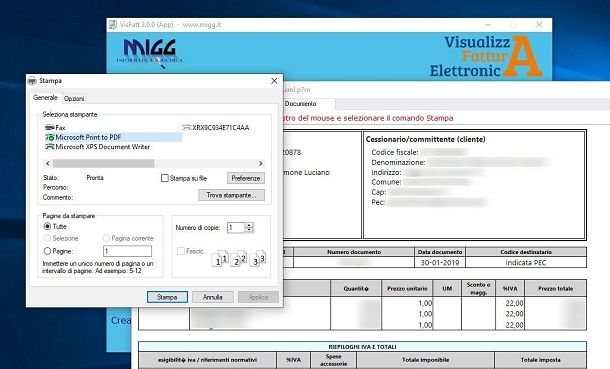
Task: Click the Prezzo unitario column header
Action: click(x=407, y=289)
